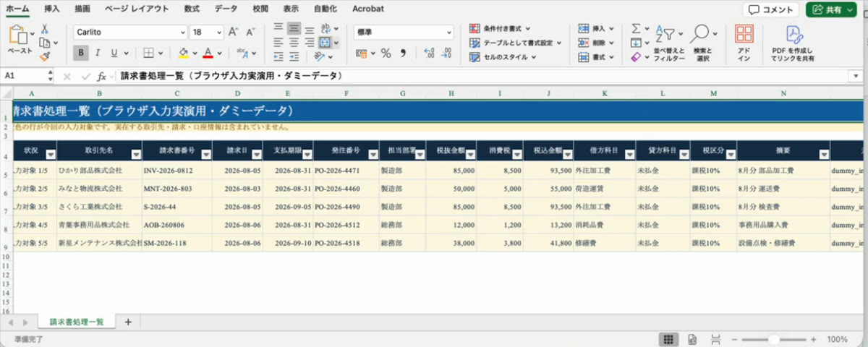This screenshot has width=868, height=347.
Task: Toggle Merge and Center button
Action: [325, 43]
